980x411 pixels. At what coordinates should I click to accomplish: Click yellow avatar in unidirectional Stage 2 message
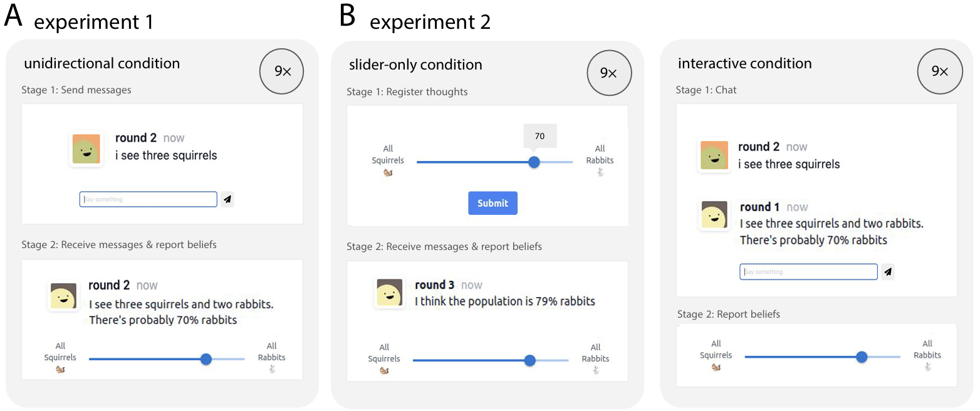pos(63,297)
